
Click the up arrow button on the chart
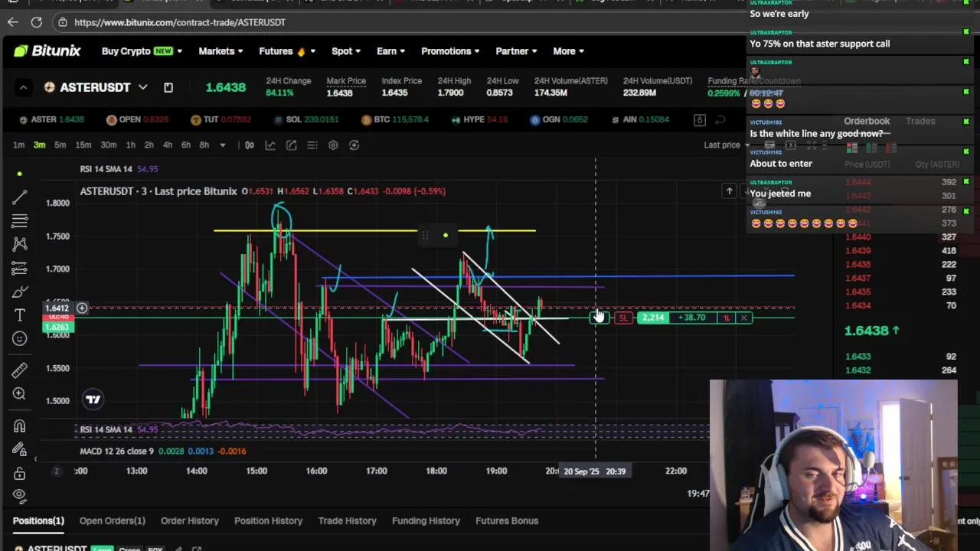(730, 191)
